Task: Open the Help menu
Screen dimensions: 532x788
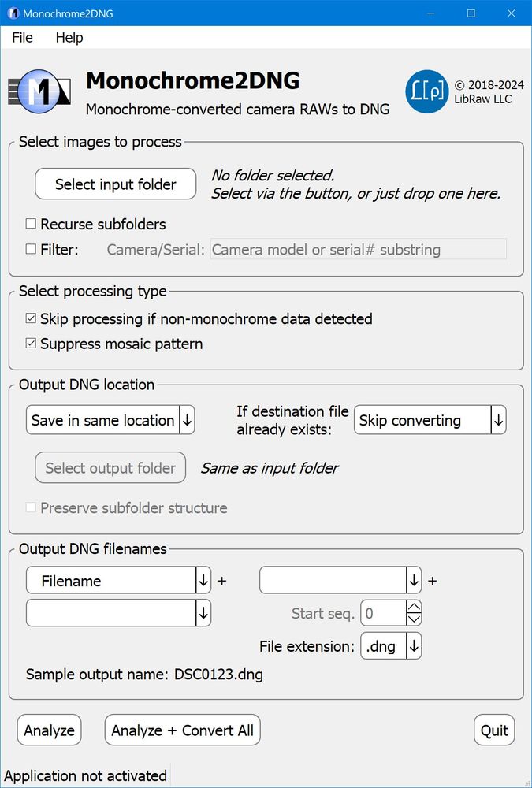Action: (x=69, y=37)
